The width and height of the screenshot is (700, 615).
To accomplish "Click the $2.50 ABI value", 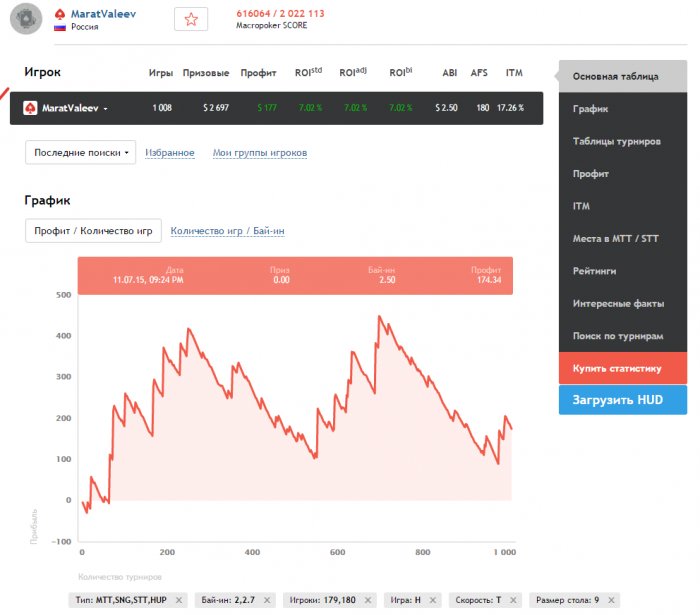I will 446,108.
